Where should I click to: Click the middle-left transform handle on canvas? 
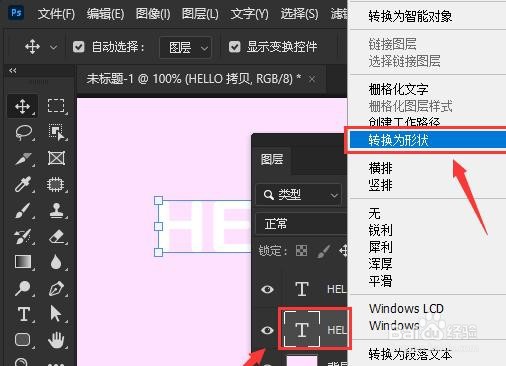[159, 226]
